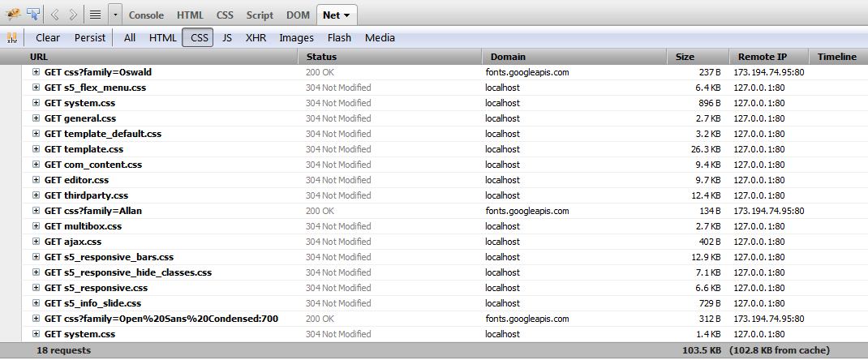Expand the GET css?family=Oswald request
868x360 pixels.
pyautogui.click(x=37, y=72)
